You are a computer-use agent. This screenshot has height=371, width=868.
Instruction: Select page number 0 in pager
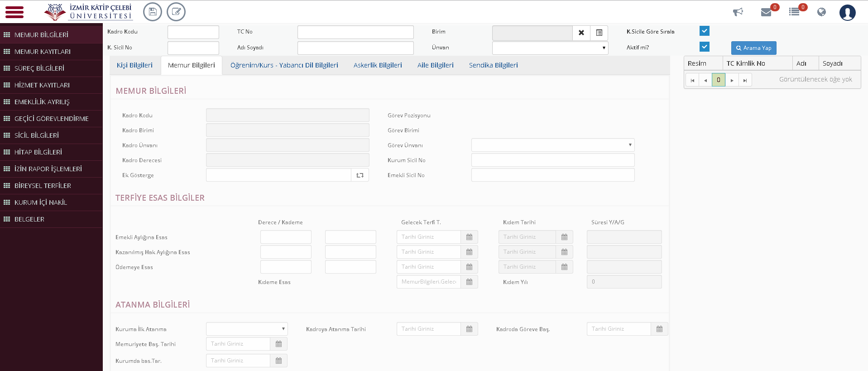click(719, 80)
